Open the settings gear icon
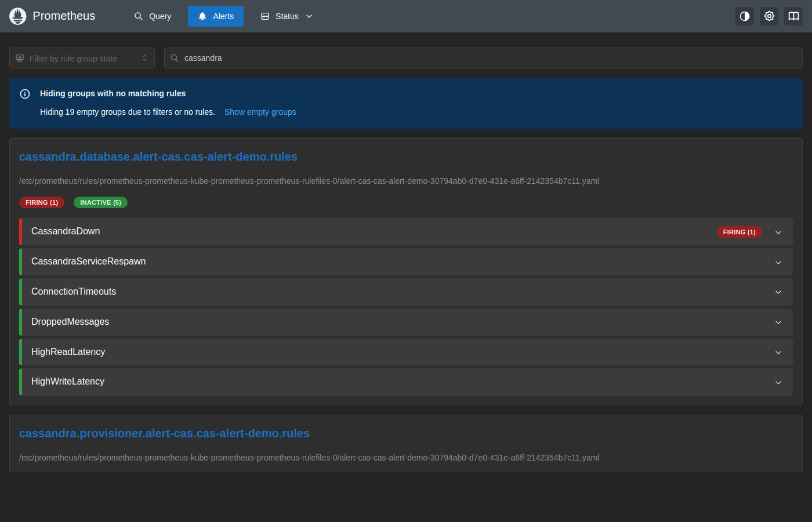Screen dimensions: 812x522 coord(769,16)
